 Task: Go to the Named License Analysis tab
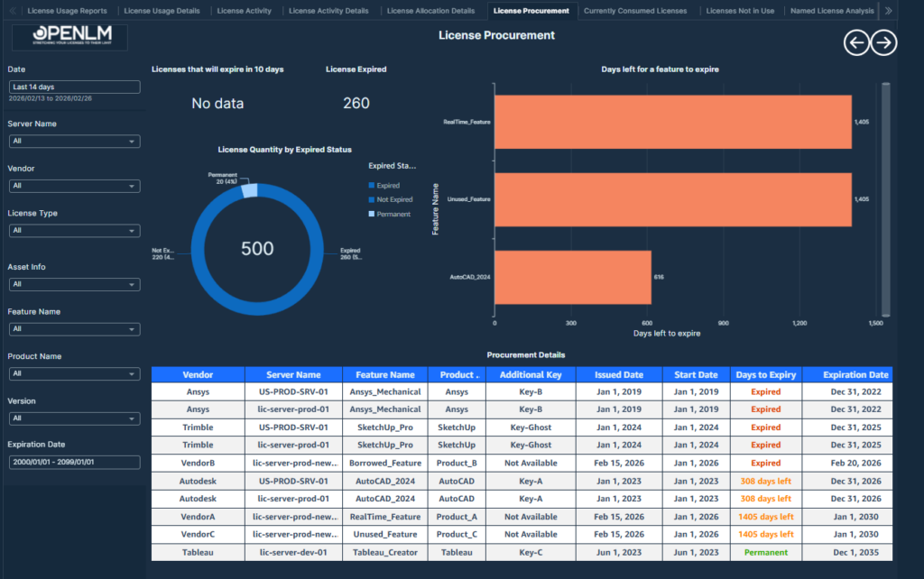831,11
